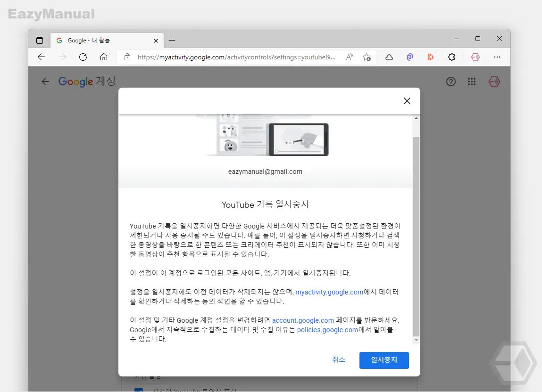Open the account.google.com link

pyautogui.click(x=303, y=320)
